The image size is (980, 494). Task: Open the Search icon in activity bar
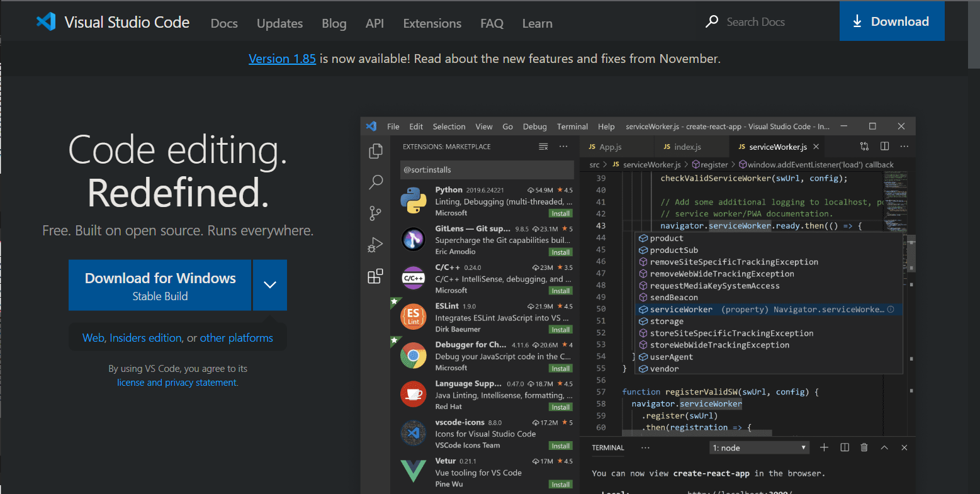pos(376,182)
